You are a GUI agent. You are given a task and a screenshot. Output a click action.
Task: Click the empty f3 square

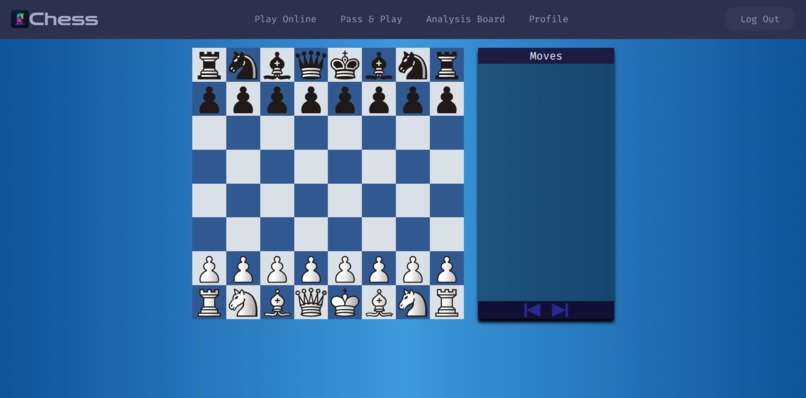[379, 234]
